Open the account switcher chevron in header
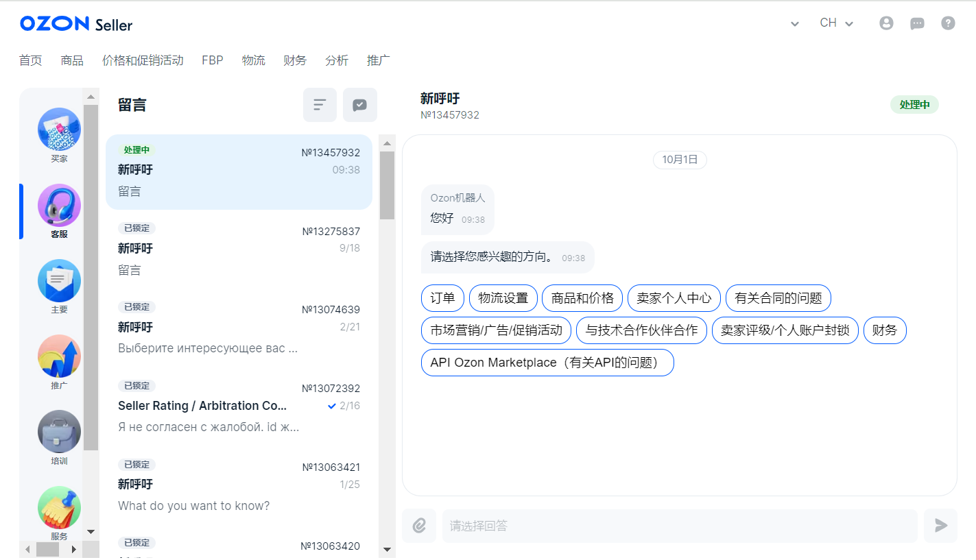 (x=794, y=23)
